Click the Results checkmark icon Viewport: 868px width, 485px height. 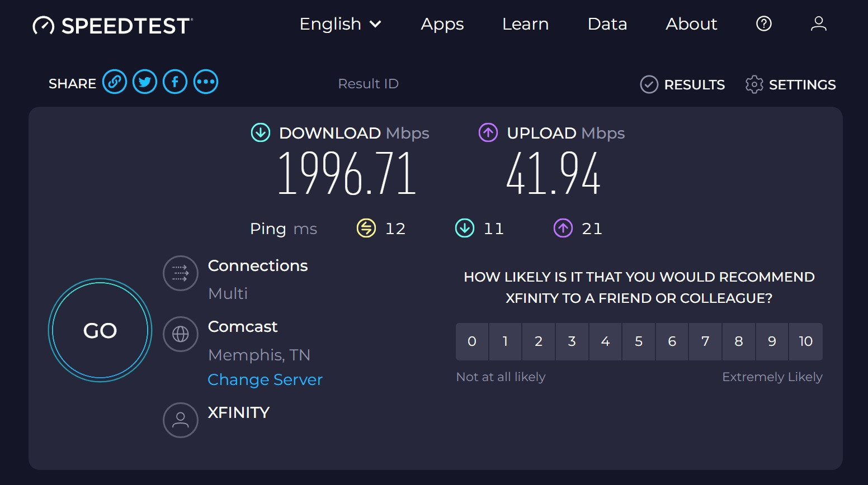(649, 84)
